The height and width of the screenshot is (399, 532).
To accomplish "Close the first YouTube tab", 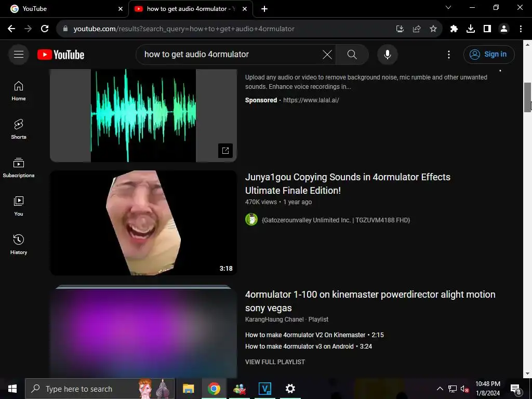I will (121, 9).
